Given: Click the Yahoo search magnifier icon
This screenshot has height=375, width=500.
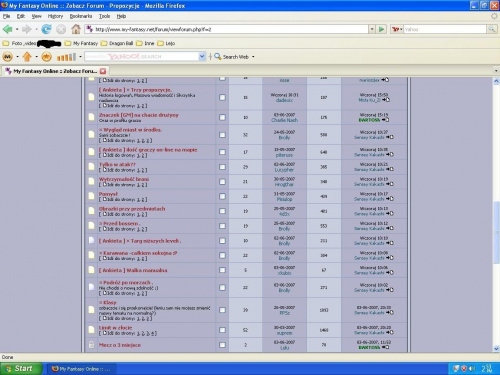Looking at the screenshot, I should coord(491,29).
